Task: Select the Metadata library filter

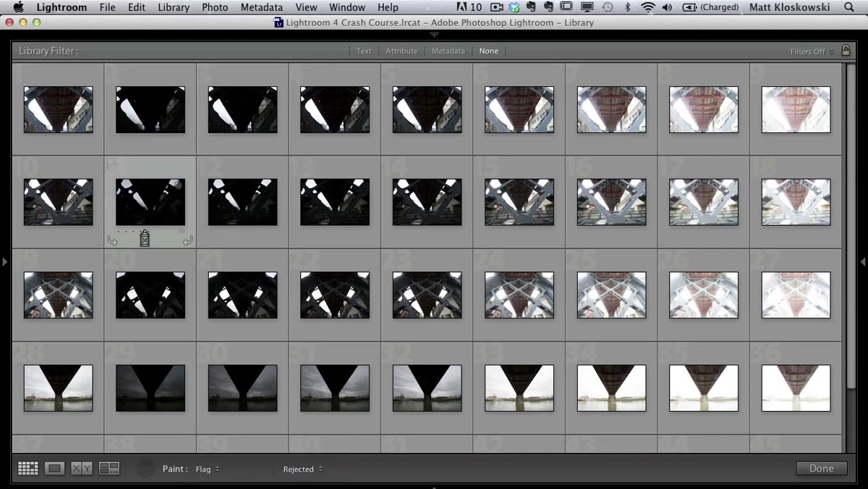Action: click(x=448, y=51)
